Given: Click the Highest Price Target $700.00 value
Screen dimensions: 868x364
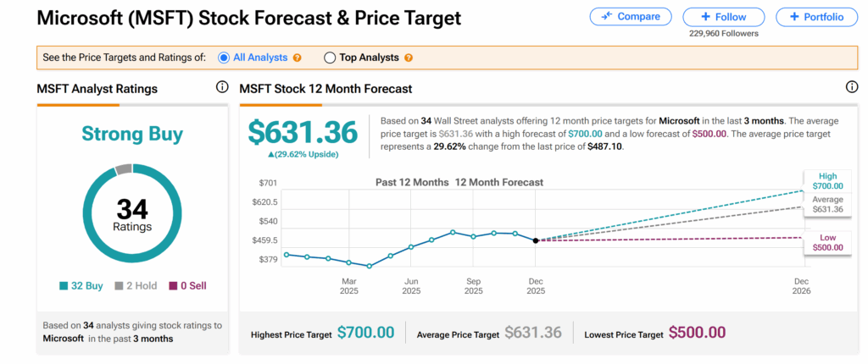Looking at the screenshot, I should coord(365,334).
